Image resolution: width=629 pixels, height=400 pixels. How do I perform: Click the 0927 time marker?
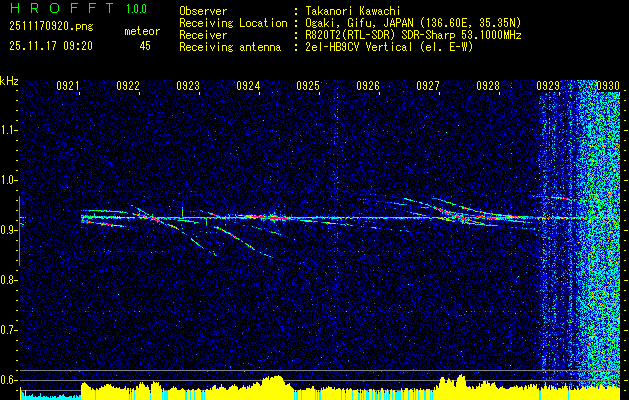(428, 85)
